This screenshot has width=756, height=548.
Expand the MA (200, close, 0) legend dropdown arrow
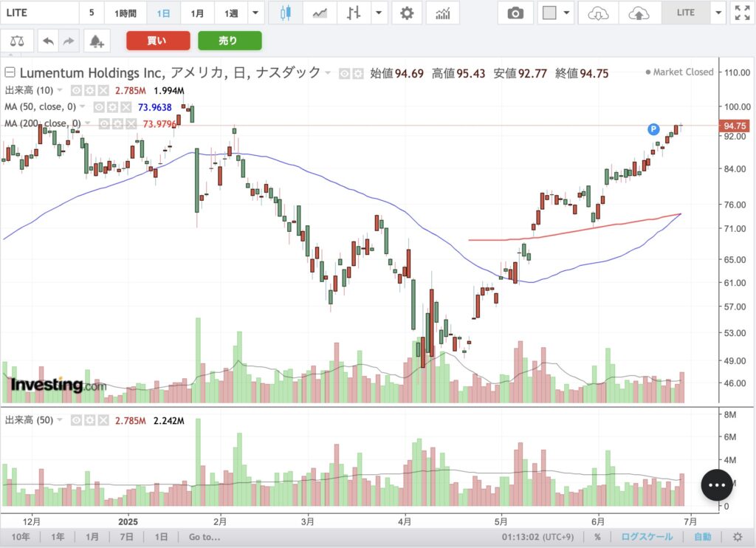88,123
